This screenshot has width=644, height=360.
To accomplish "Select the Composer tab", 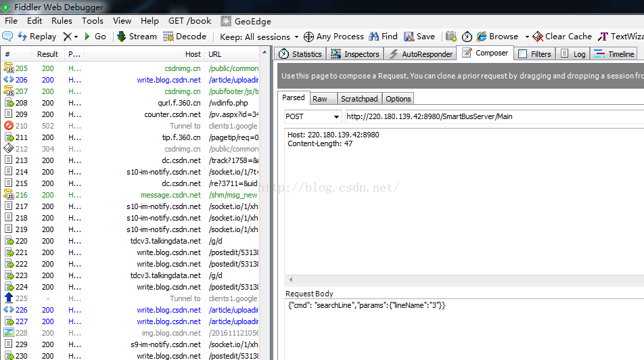I will point(485,53).
